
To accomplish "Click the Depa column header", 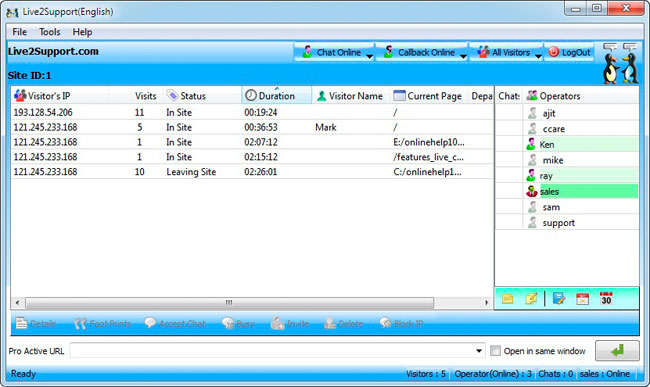I will 481,96.
